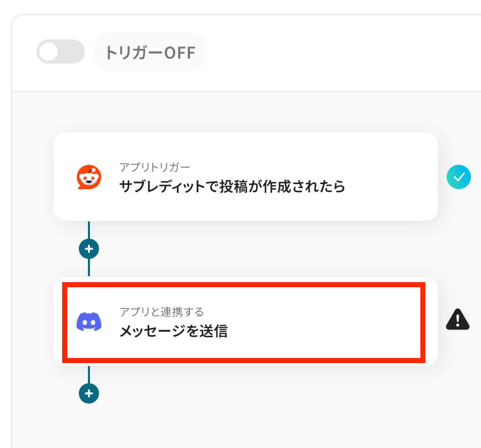Click the アプリトリガー label text
Image resolution: width=481 pixels, height=448 pixels.
(x=155, y=167)
